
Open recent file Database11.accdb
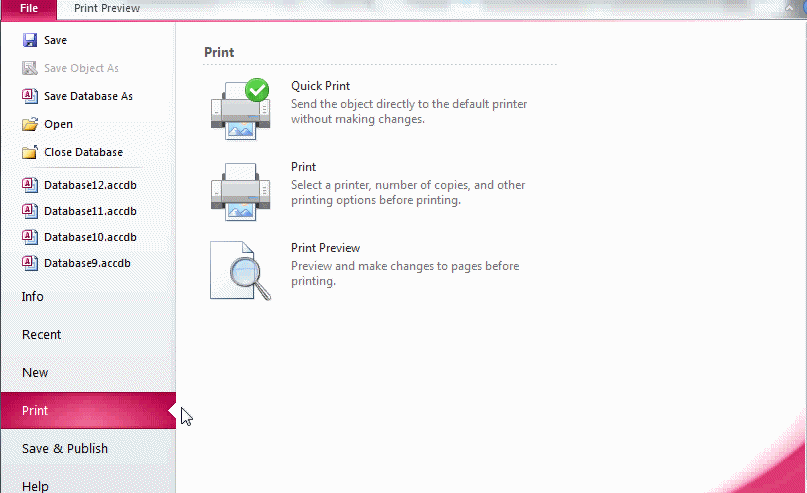pyautogui.click(x=89, y=211)
